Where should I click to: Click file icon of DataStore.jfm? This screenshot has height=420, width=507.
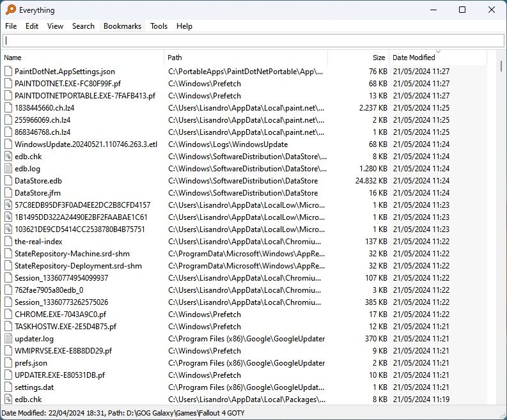point(8,193)
